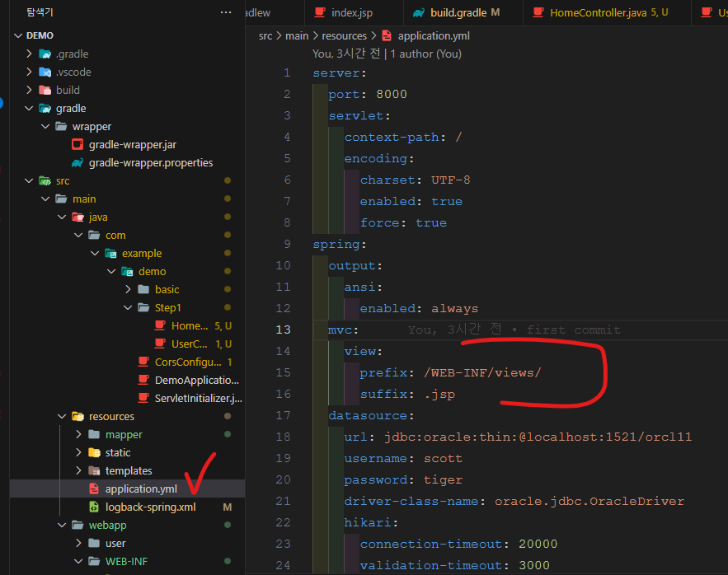The height and width of the screenshot is (575, 728).
Task: Open the explorer more actions ellipsis menu
Action: pyautogui.click(x=226, y=12)
